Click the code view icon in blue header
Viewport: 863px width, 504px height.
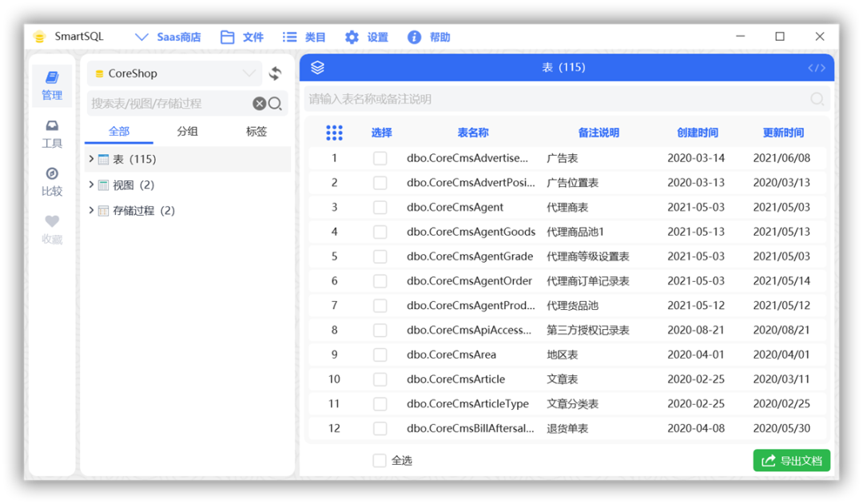[x=817, y=68]
